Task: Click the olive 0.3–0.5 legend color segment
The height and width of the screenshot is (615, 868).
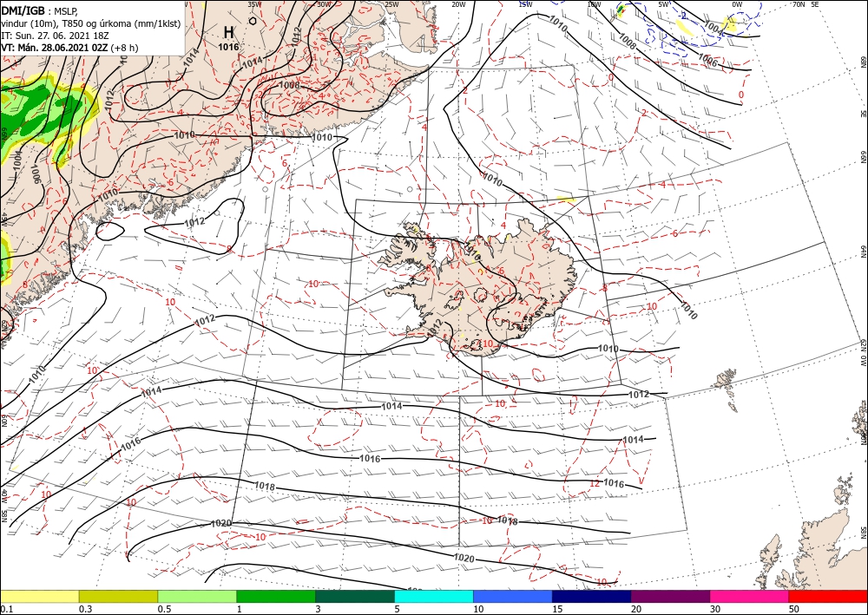Action: tap(118, 596)
